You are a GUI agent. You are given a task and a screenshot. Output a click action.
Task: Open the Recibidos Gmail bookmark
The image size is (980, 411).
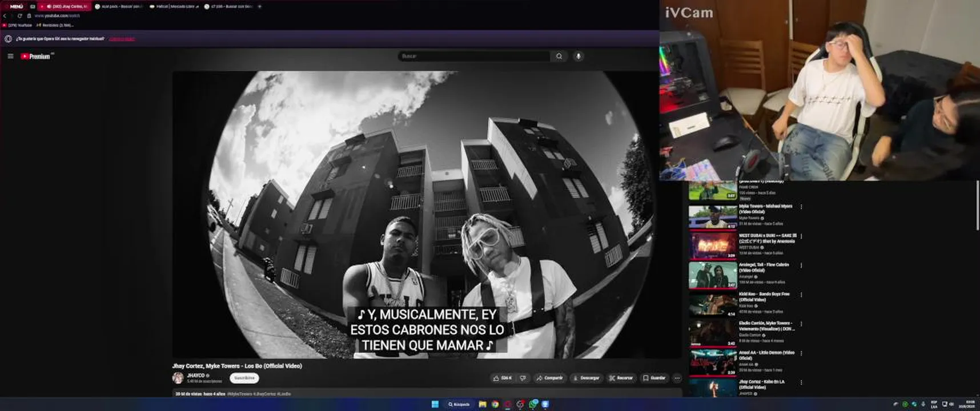pyautogui.click(x=55, y=25)
